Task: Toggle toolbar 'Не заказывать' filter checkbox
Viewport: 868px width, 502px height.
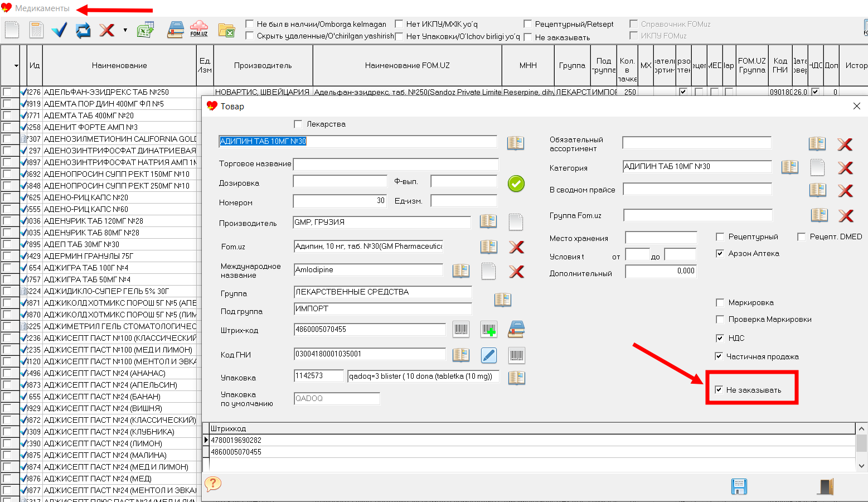Action: (x=527, y=37)
